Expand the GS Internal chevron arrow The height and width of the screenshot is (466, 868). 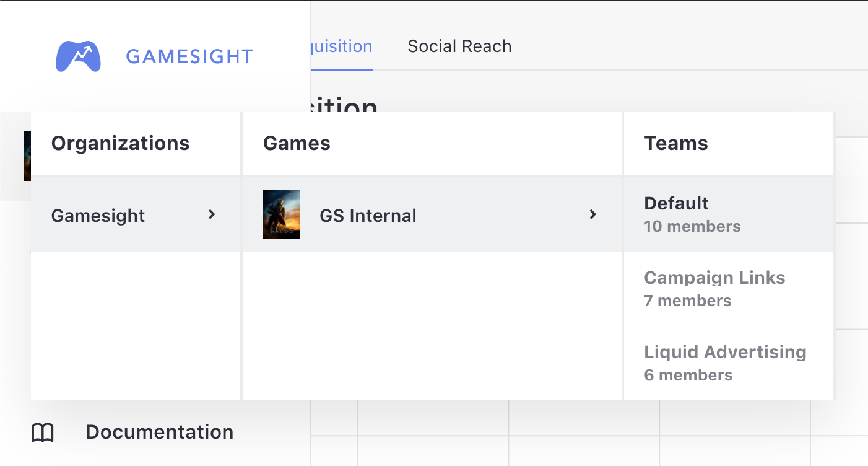(592, 214)
